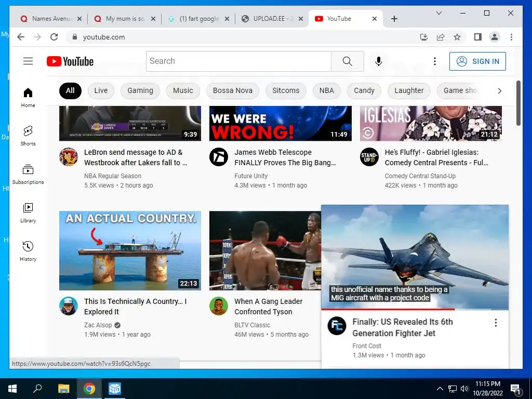Click NBA Regular Season channel avatar
The width and height of the screenshot is (532, 399).
tap(69, 157)
